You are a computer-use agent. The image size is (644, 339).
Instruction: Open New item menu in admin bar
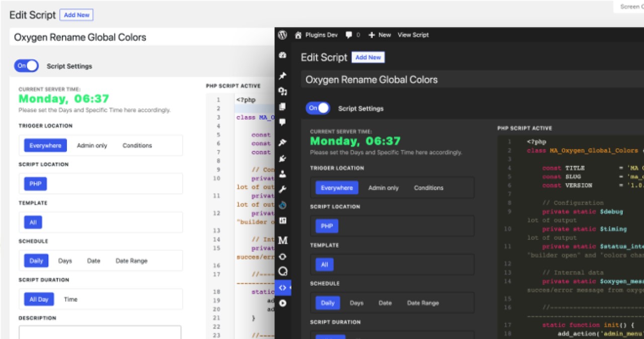click(380, 35)
